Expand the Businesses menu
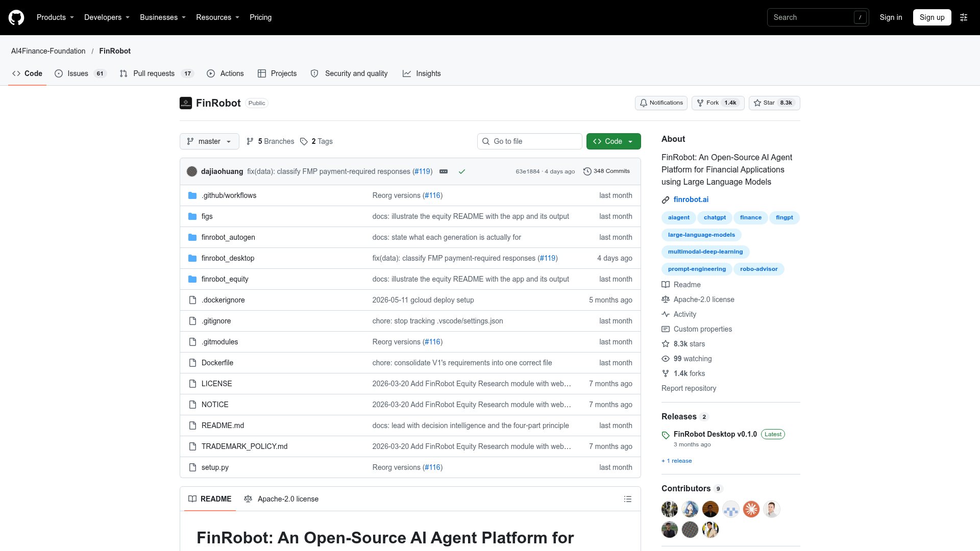Screen dimensions: 980x551 (x=163, y=17)
